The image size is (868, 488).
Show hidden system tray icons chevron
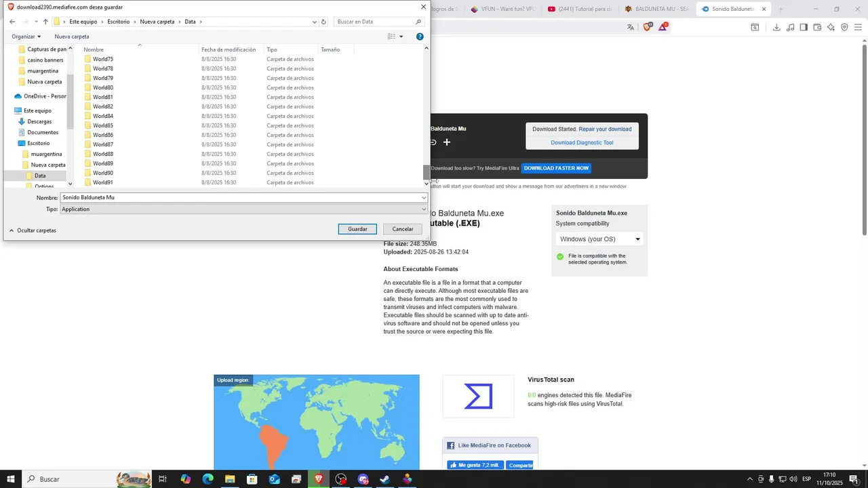tap(749, 479)
